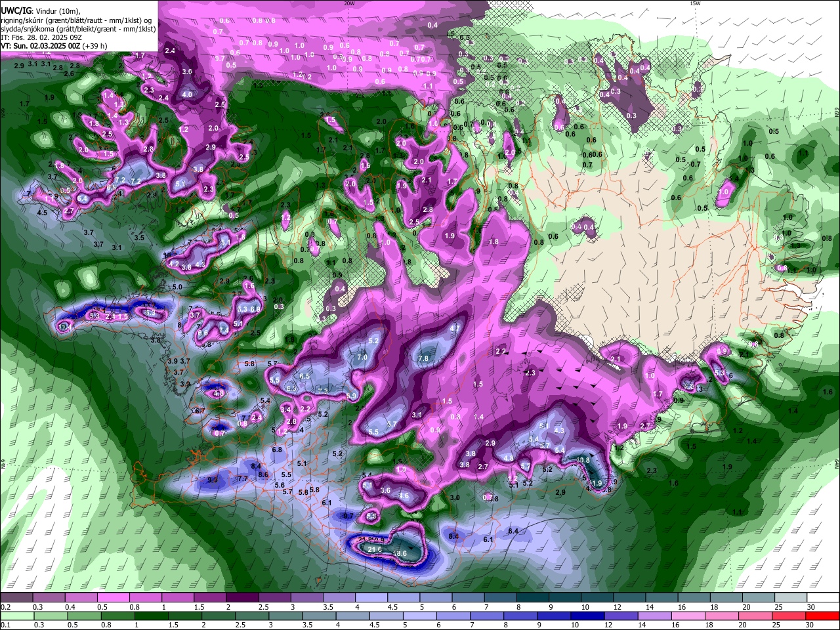This screenshot has width=840, height=630.
Task: Click the '20W' longitude label
Action: [x=349, y=3]
